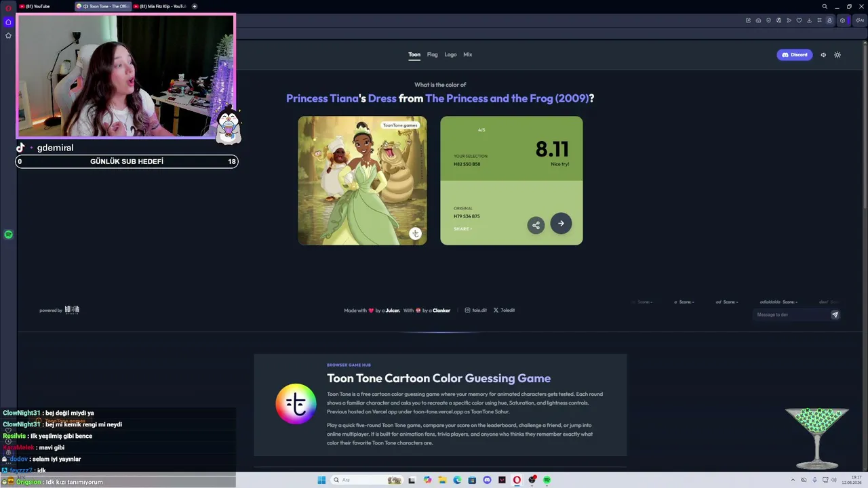Click the heart bookmark icon in the toolbar
868x488 pixels.
[x=800, y=20]
